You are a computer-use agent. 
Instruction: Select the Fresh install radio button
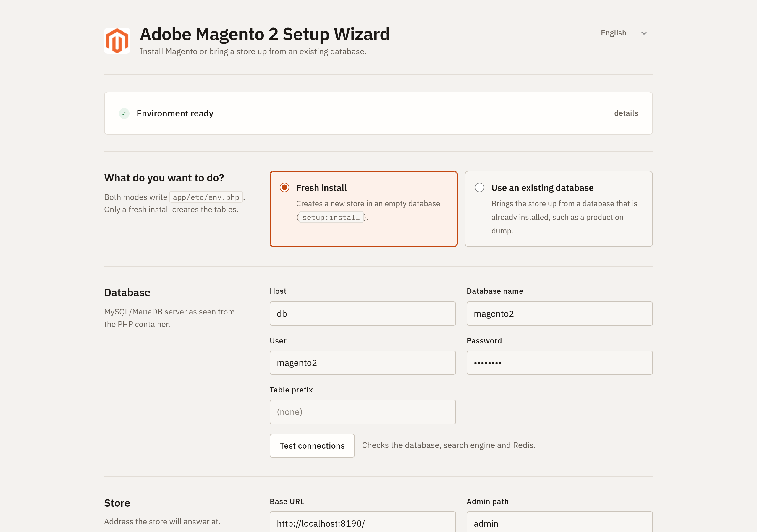[x=284, y=188]
